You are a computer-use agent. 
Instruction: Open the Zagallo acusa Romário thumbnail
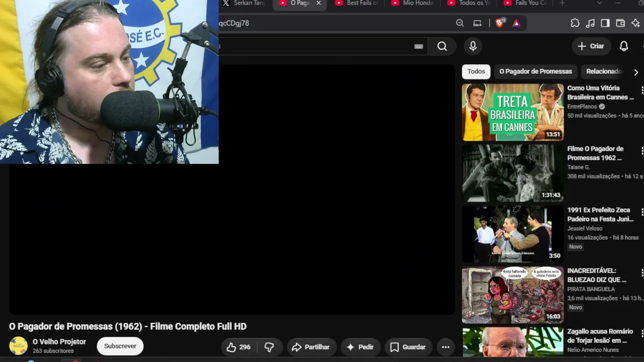[x=513, y=342]
